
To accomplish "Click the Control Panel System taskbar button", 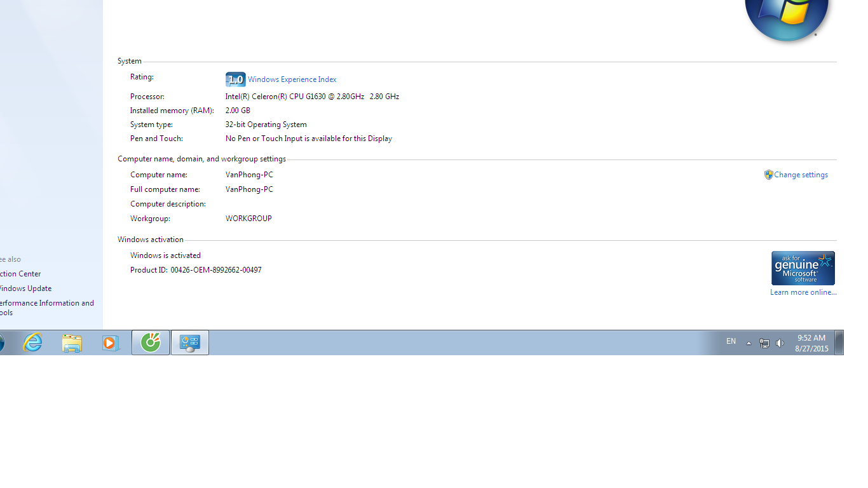I will [189, 343].
